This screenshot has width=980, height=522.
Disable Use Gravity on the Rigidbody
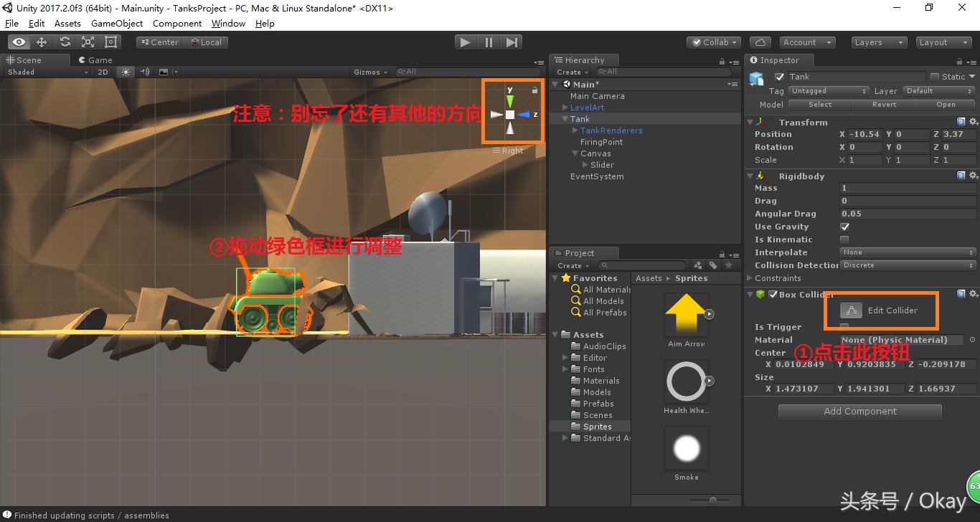(x=844, y=227)
